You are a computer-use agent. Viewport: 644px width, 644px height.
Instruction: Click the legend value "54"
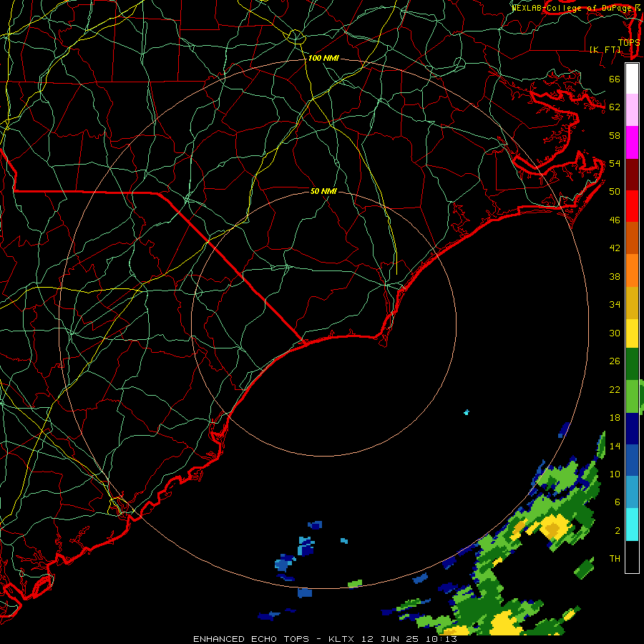[x=615, y=163]
